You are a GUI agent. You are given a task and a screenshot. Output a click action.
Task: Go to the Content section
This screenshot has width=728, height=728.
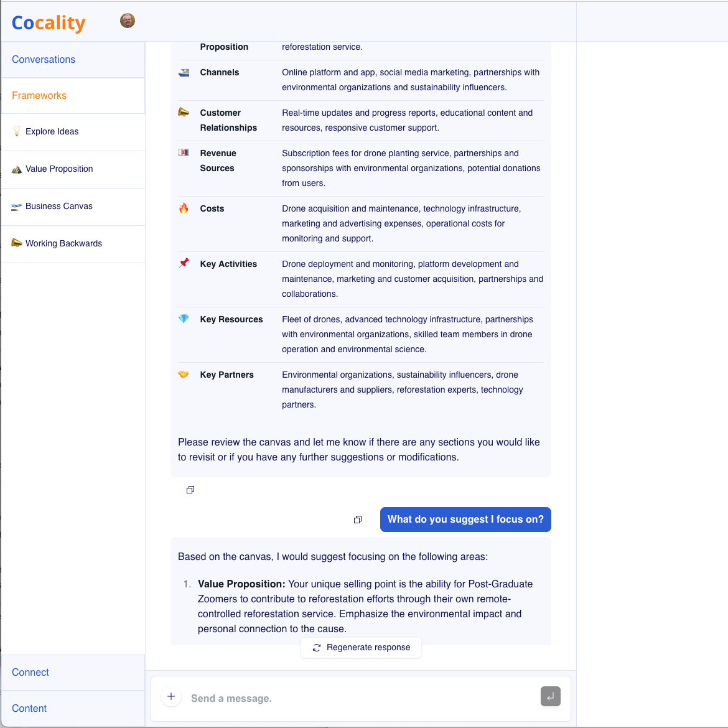(x=29, y=709)
